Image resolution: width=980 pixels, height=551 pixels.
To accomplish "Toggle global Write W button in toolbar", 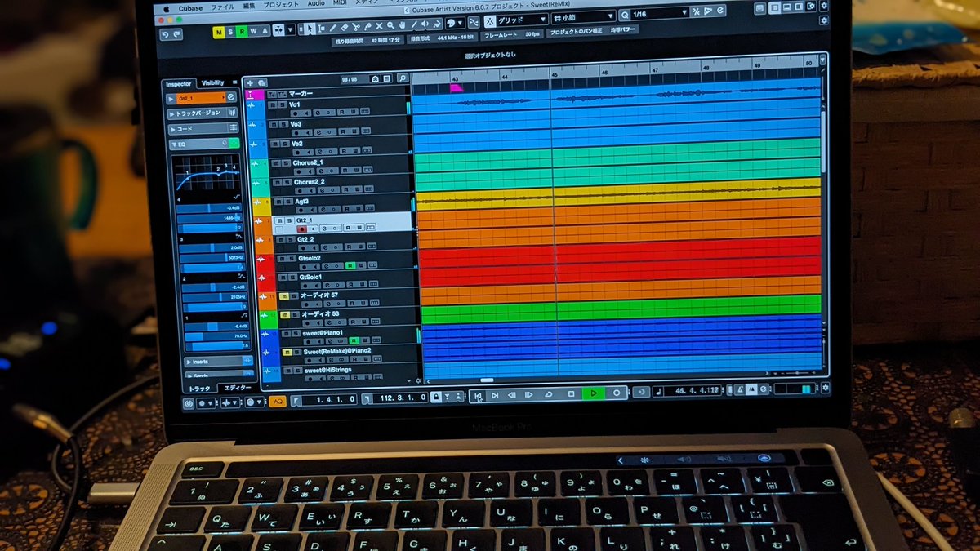I will tap(254, 32).
